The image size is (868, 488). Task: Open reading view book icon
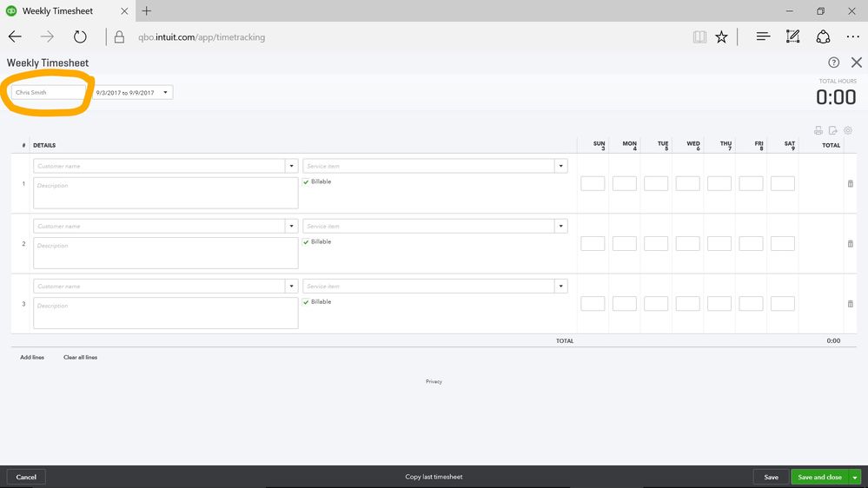(x=699, y=37)
